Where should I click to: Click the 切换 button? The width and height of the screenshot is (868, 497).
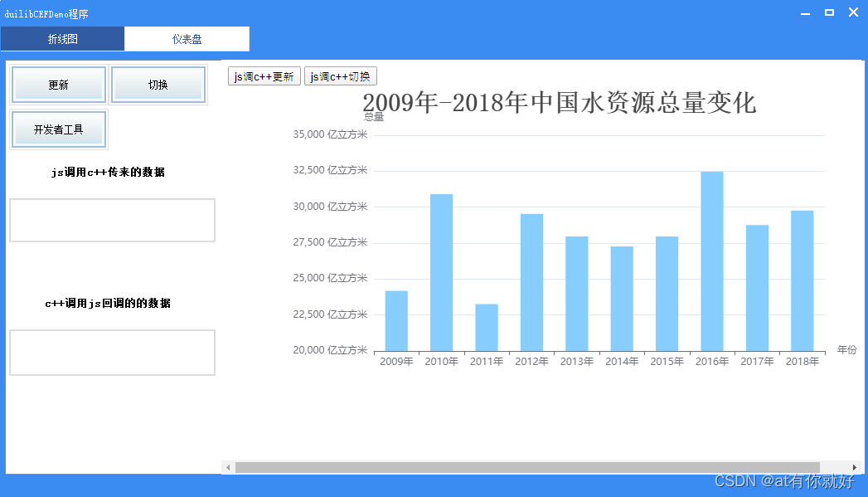coord(158,85)
